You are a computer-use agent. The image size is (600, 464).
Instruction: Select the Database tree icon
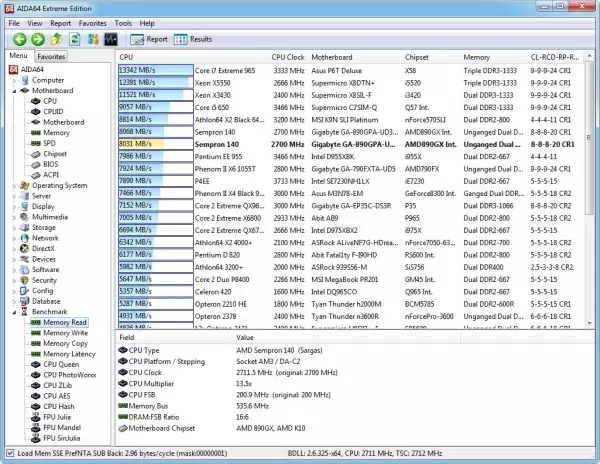pos(24,301)
